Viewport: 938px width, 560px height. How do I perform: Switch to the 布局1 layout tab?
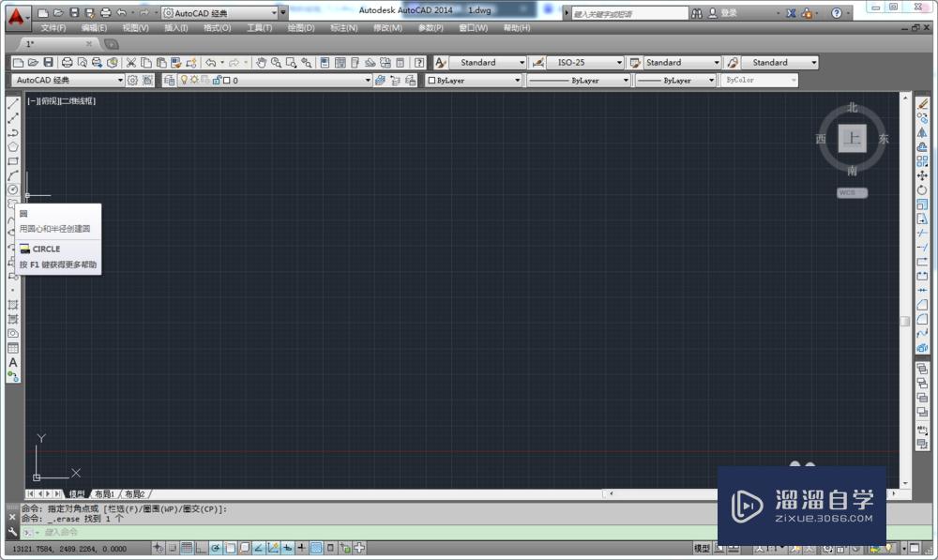(104, 494)
